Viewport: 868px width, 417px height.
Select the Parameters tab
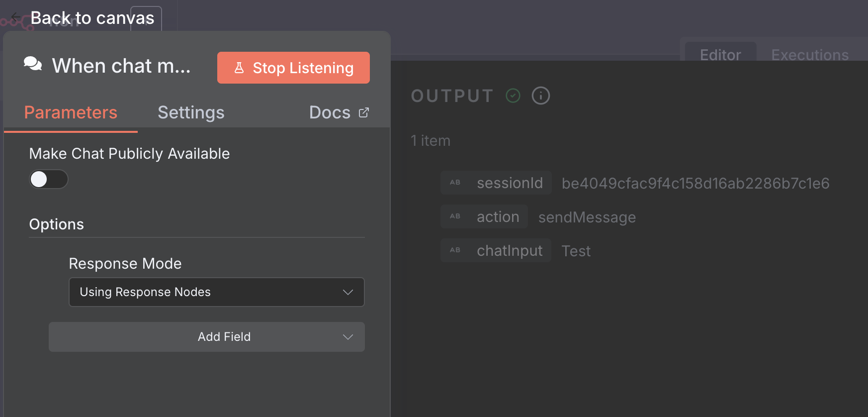coord(71,112)
